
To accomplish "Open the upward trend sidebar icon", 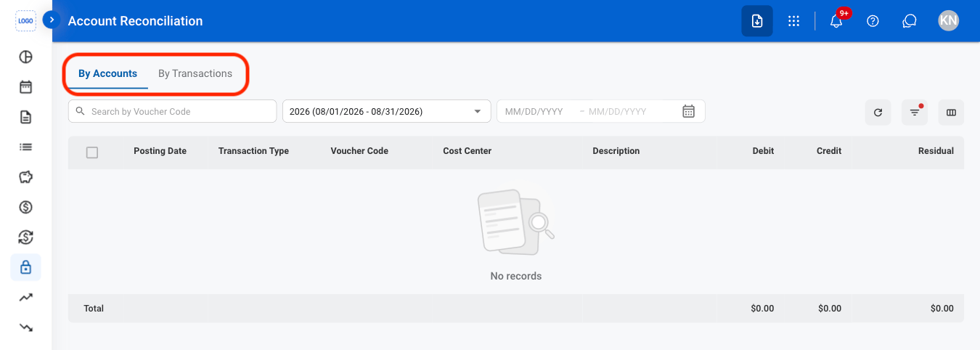I will pos(25,297).
